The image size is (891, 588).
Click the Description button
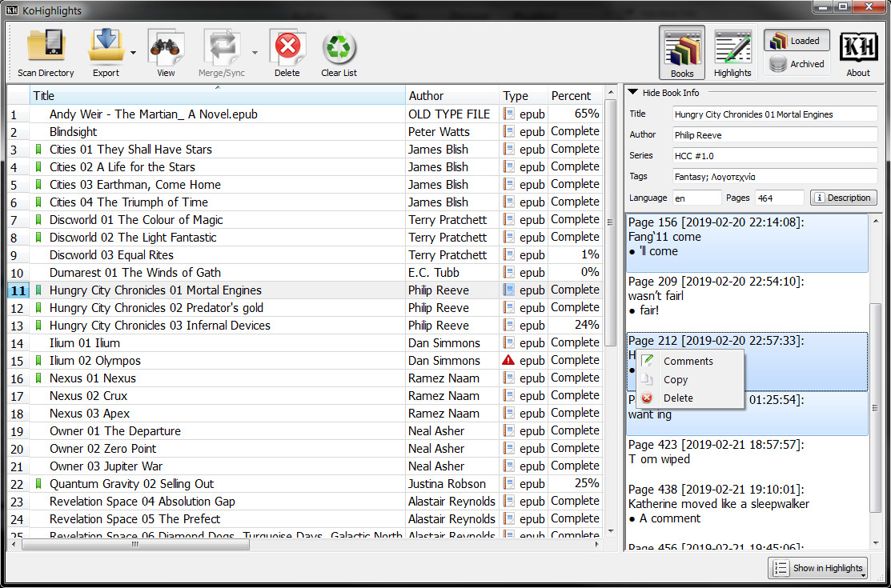coord(843,198)
